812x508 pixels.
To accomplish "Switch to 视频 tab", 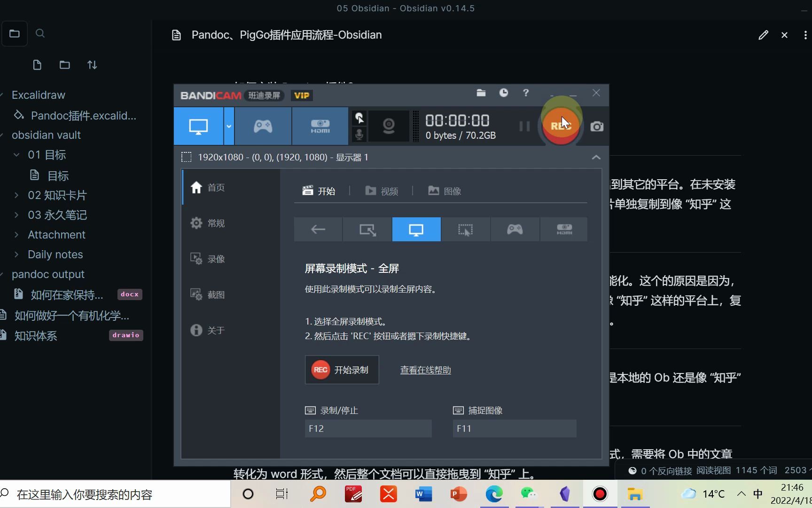I will point(382,191).
